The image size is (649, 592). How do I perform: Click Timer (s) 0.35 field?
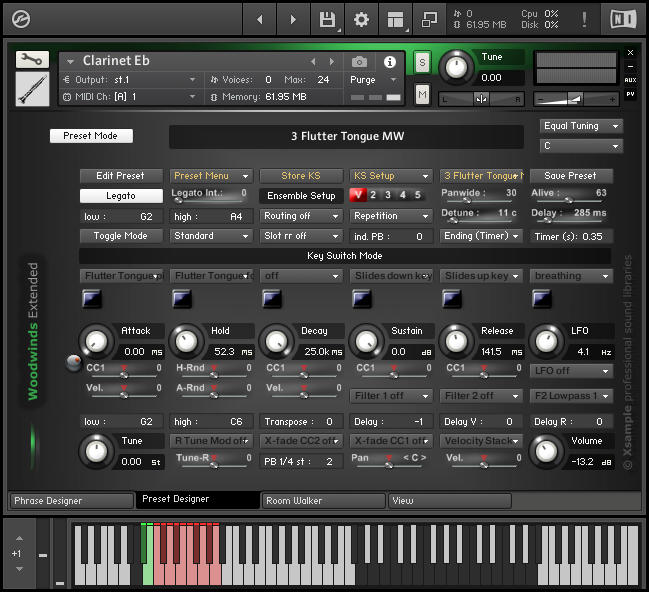[x=571, y=236]
